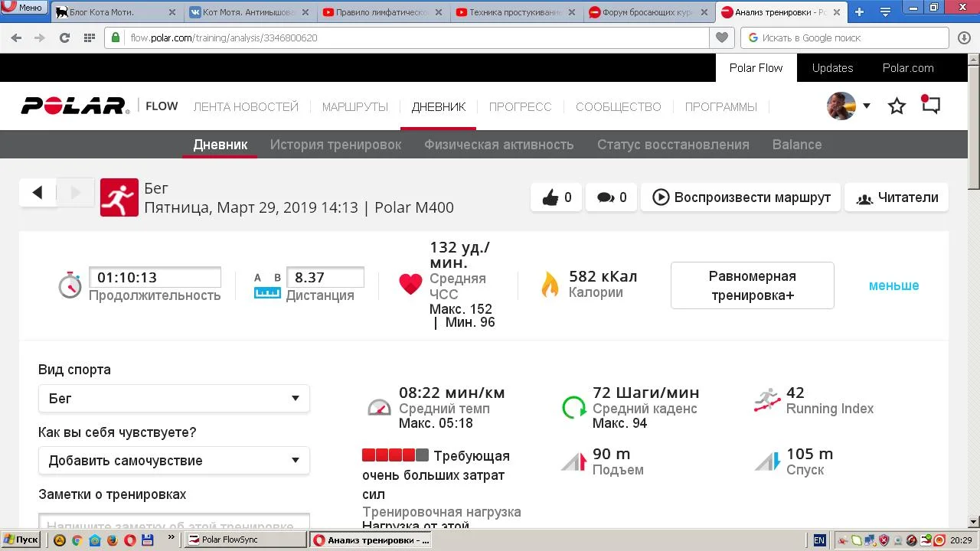Open the ДНЕВНИК menu
This screenshot has width=980, height=551.
pyautogui.click(x=439, y=107)
